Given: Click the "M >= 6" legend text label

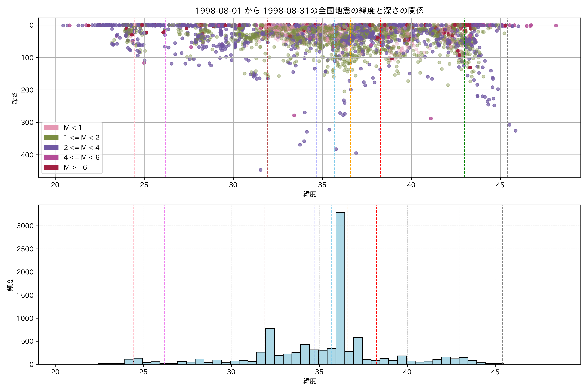Looking at the screenshot, I should tap(75, 168).
